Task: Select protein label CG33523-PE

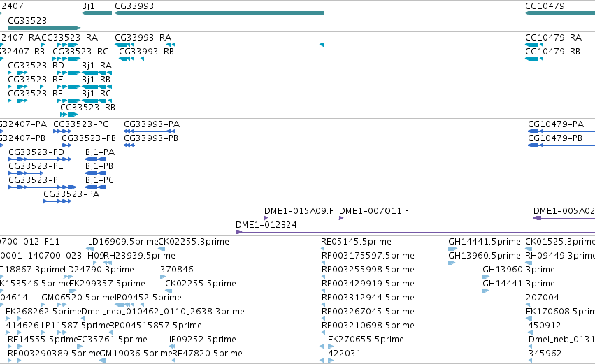Action: click(x=36, y=166)
